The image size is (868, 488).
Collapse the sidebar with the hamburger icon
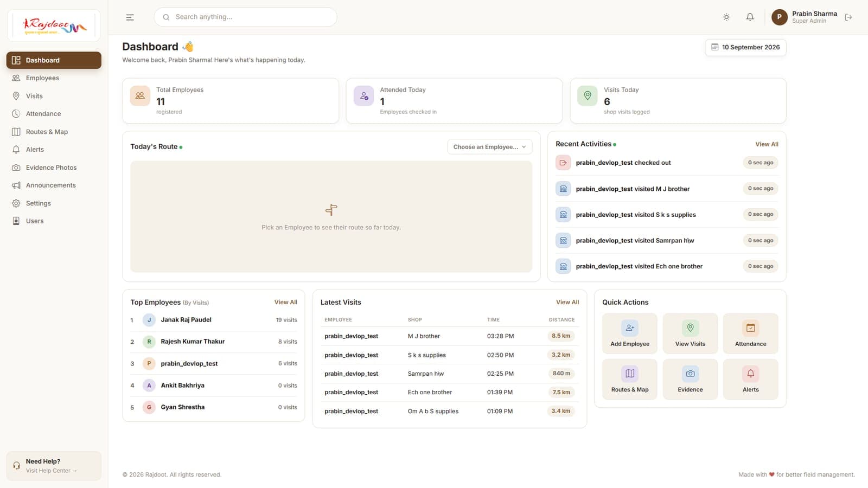tap(130, 17)
